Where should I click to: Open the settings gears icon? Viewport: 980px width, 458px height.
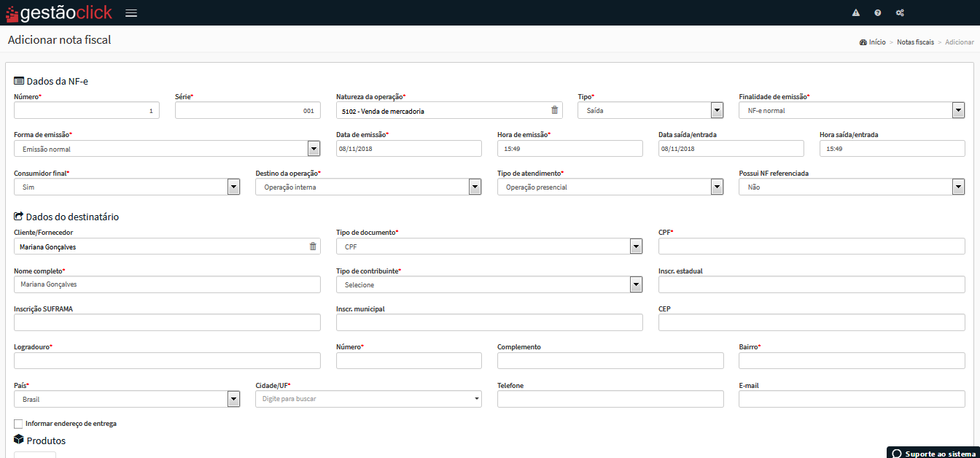pyautogui.click(x=900, y=13)
